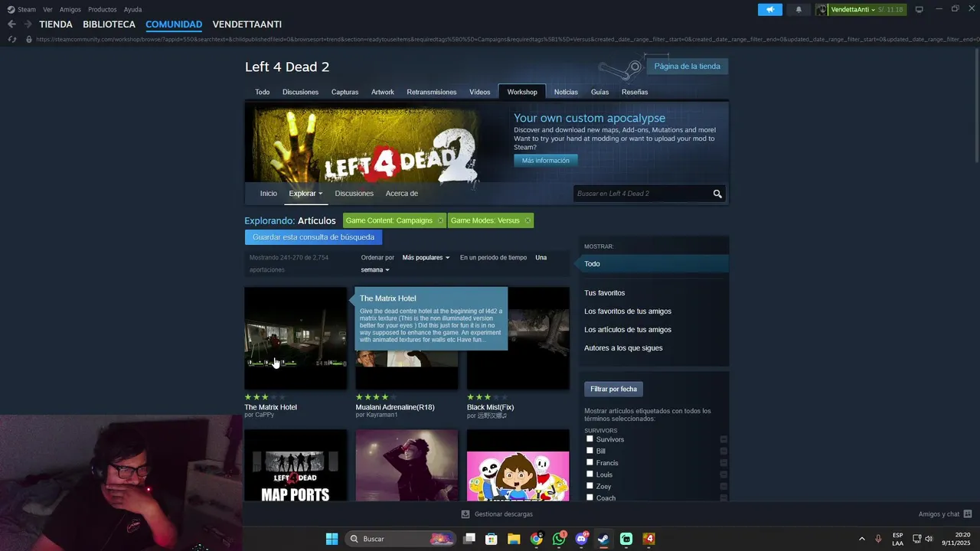Click the Gestionar descargas icon
The image size is (980, 551).
(x=465, y=514)
